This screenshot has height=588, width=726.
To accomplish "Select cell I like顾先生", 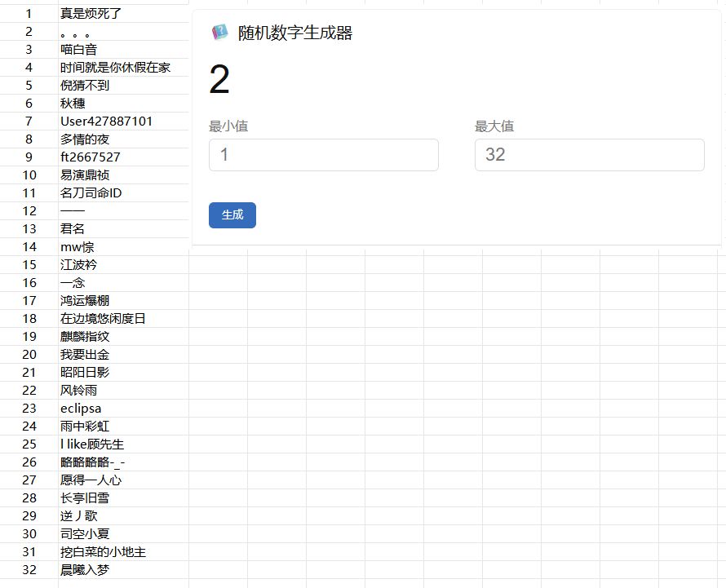I will coord(124,444).
